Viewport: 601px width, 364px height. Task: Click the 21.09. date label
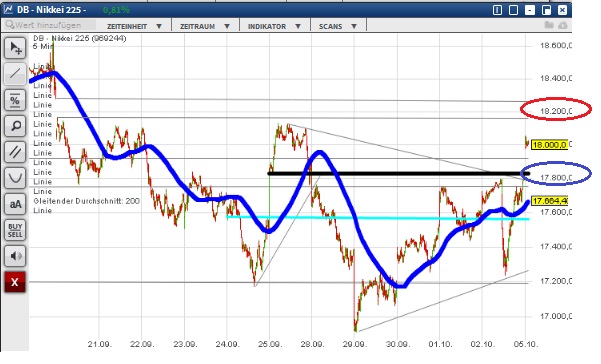click(100, 344)
